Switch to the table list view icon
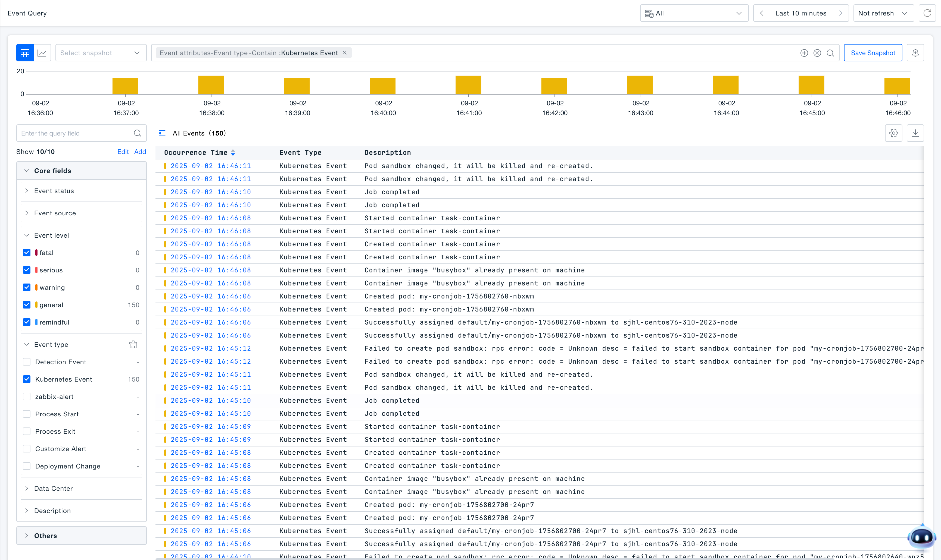Screen dimensions: 941x560 coord(25,53)
